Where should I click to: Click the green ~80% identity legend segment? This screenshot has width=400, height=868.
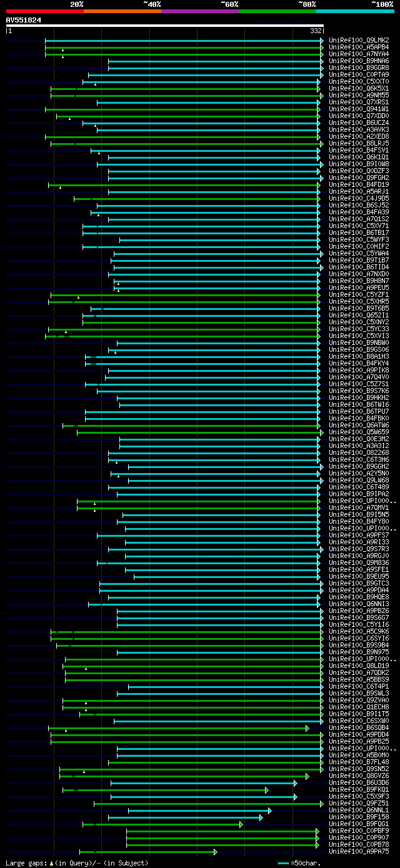(277, 11)
